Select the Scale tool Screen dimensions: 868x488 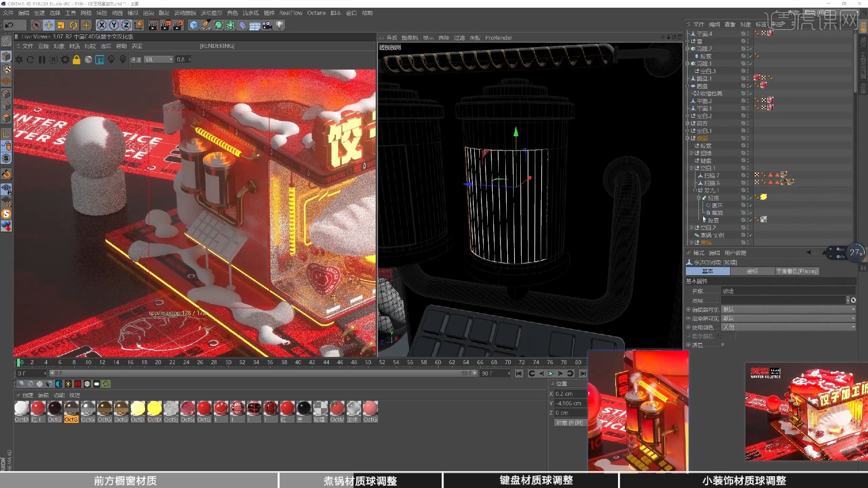[x=61, y=25]
